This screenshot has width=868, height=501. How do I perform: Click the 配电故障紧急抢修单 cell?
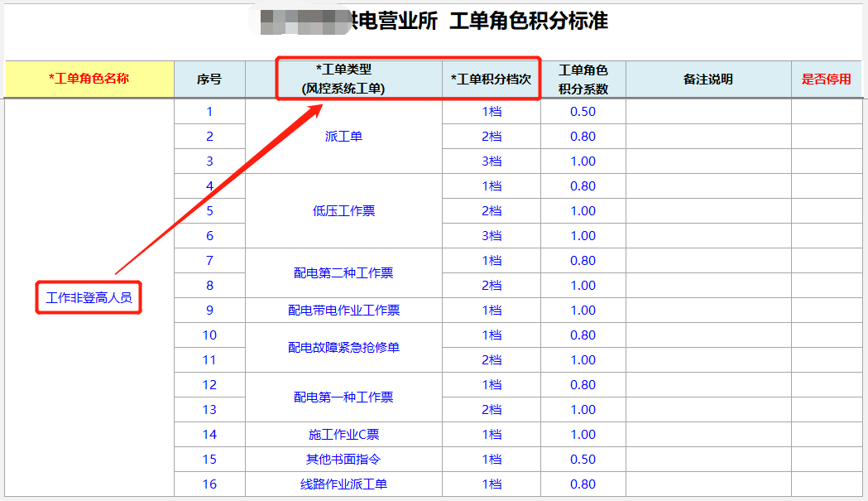[343, 348]
